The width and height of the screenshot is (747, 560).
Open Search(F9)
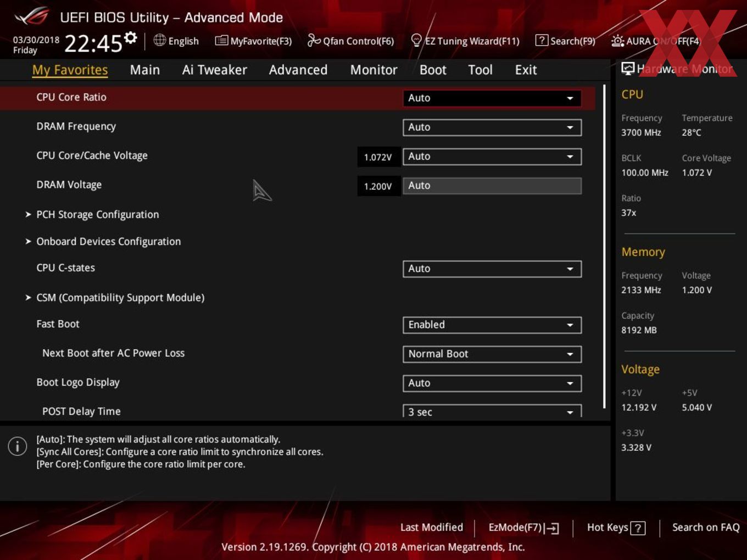point(565,41)
